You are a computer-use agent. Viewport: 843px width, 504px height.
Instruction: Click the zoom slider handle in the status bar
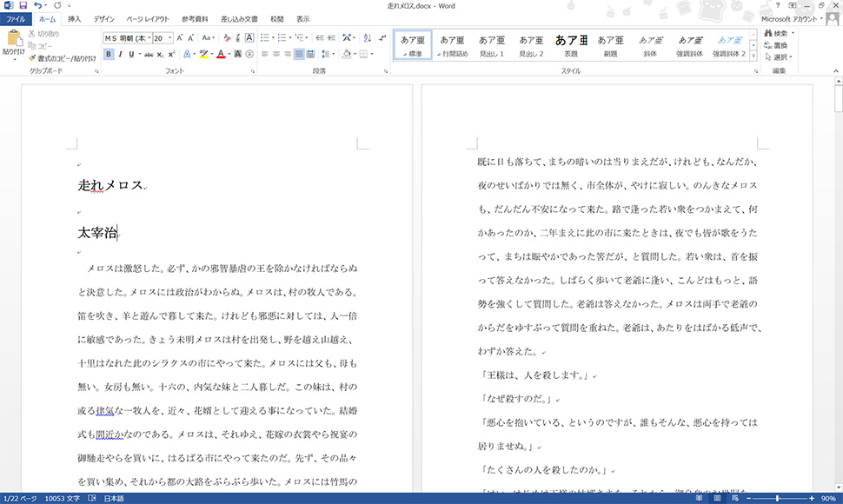(778, 499)
